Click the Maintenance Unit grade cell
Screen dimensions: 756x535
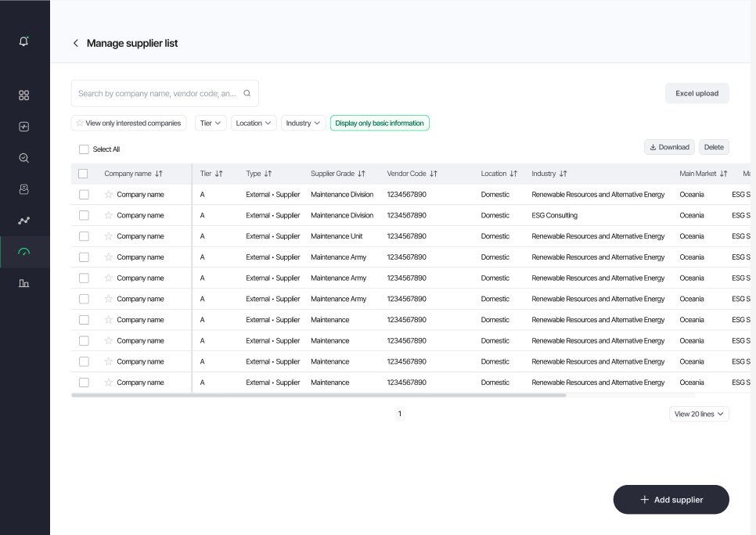point(337,236)
